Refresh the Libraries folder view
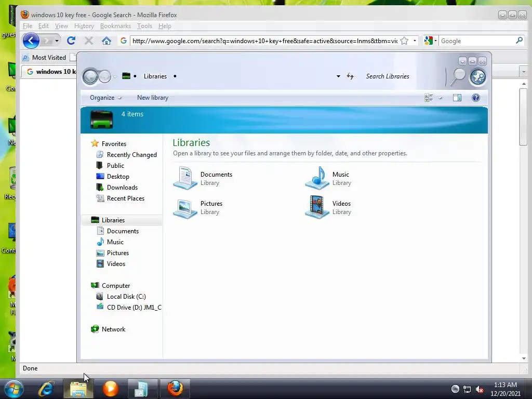532x399 pixels. (350, 76)
